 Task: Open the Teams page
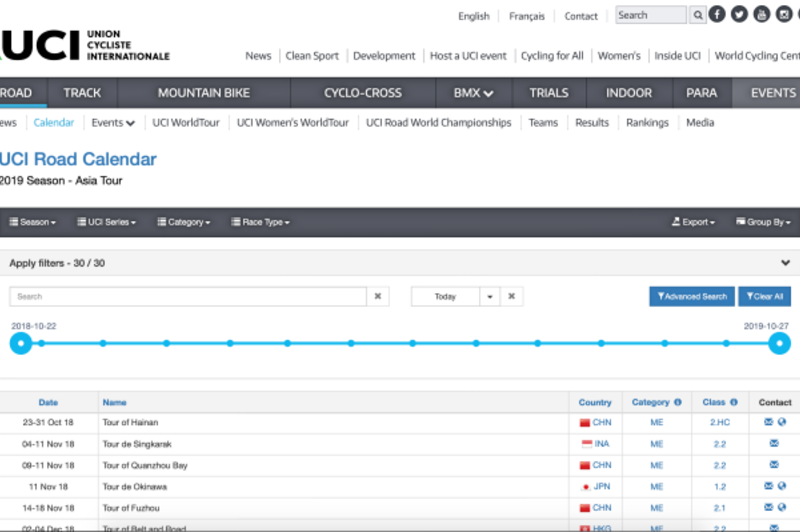click(x=543, y=123)
